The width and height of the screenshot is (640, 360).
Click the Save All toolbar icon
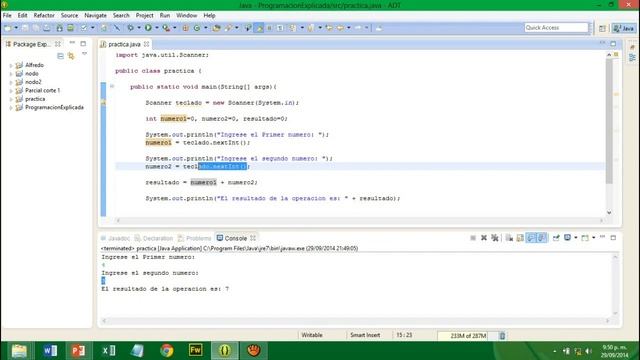click(36, 28)
